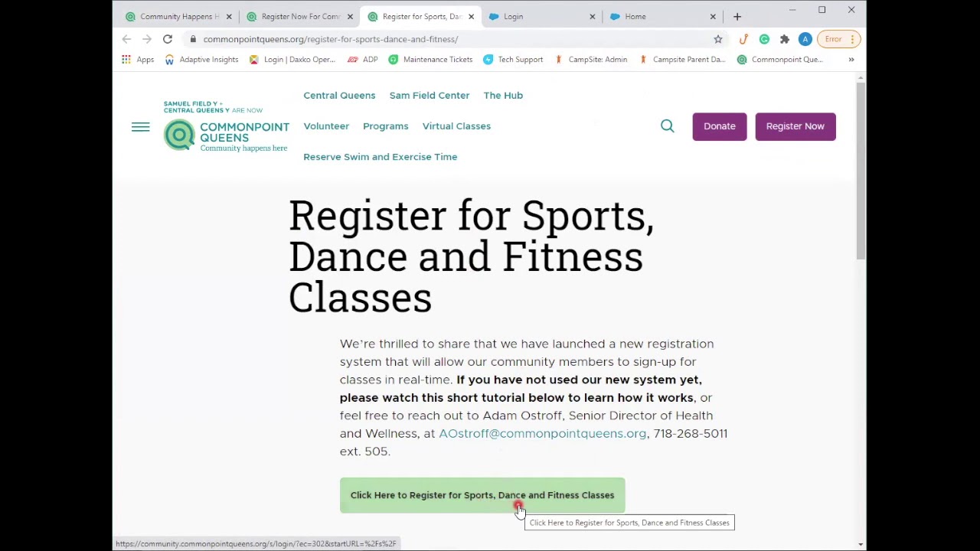Open the Maintenance Tickets bookmark

pos(430,60)
